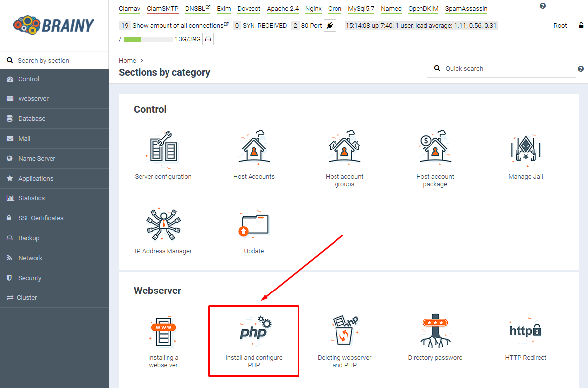The image size is (588, 388).
Task: Open the Applications sidebar menu
Action: (x=54, y=178)
